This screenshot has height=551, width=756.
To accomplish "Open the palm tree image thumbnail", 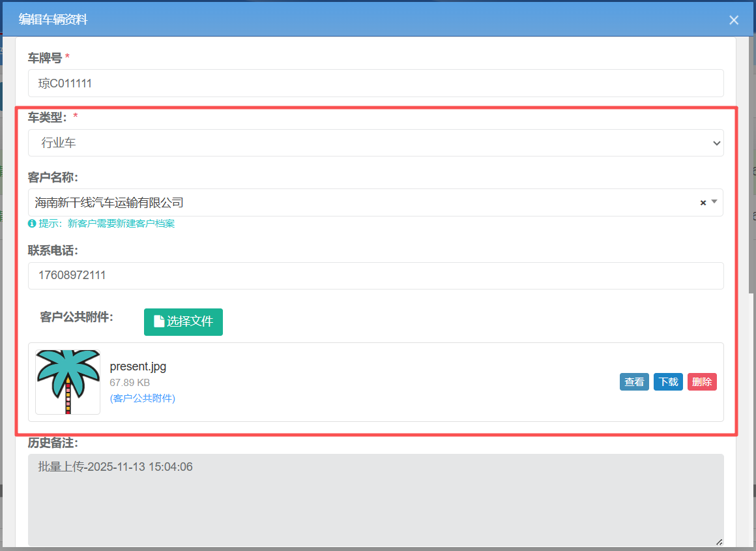I will tap(68, 382).
